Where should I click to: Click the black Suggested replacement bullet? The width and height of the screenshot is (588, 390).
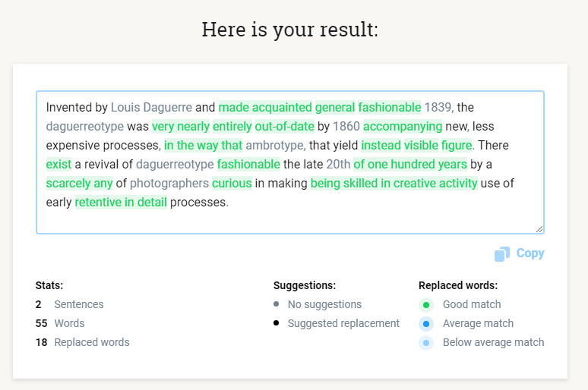(277, 323)
